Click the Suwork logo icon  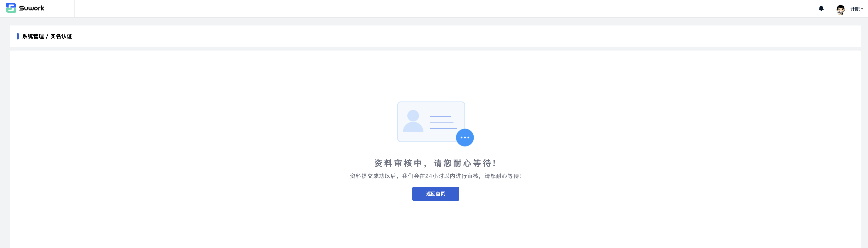[x=11, y=8]
